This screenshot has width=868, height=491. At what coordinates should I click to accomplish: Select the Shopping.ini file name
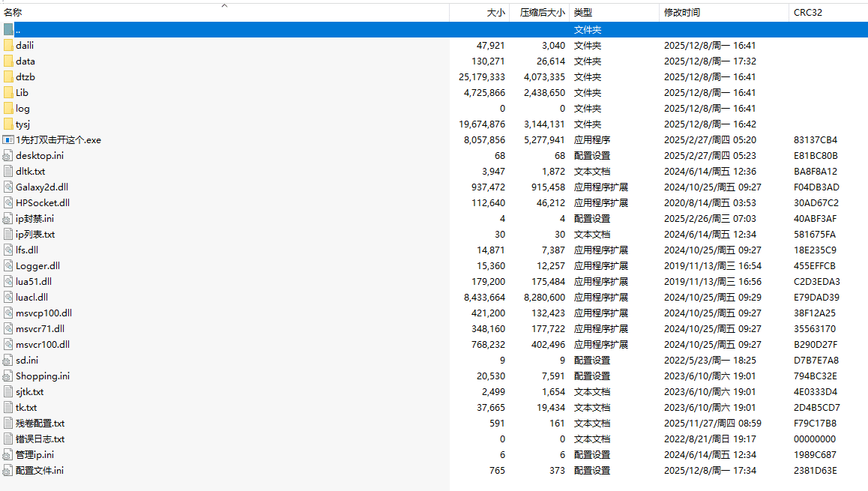[43, 376]
